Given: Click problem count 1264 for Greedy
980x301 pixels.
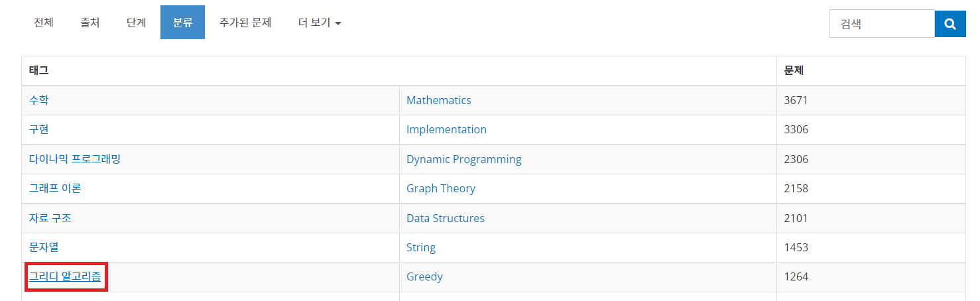Looking at the screenshot, I should (x=796, y=276).
